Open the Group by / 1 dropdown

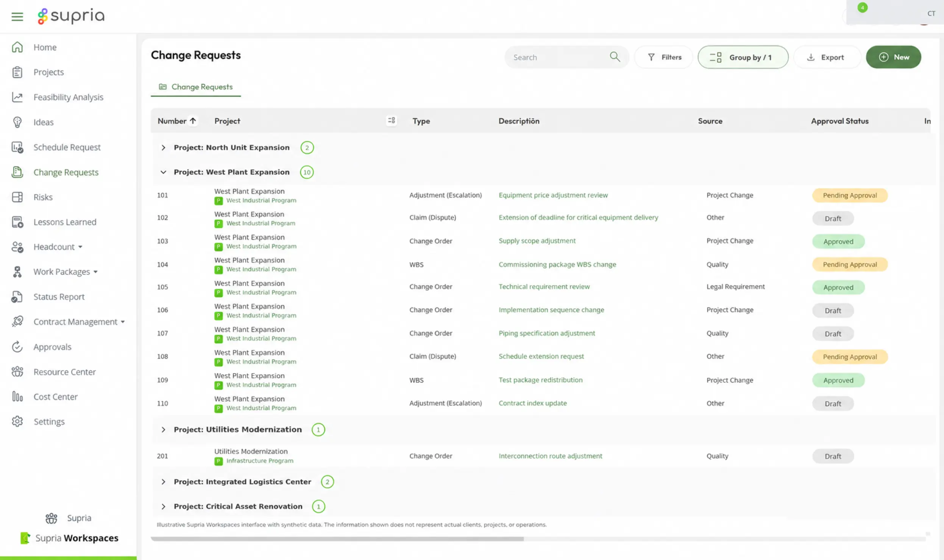tap(743, 57)
